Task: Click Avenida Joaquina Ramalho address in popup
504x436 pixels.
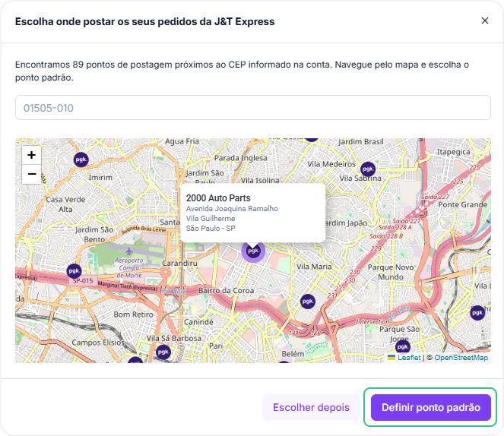Action: coord(232,208)
